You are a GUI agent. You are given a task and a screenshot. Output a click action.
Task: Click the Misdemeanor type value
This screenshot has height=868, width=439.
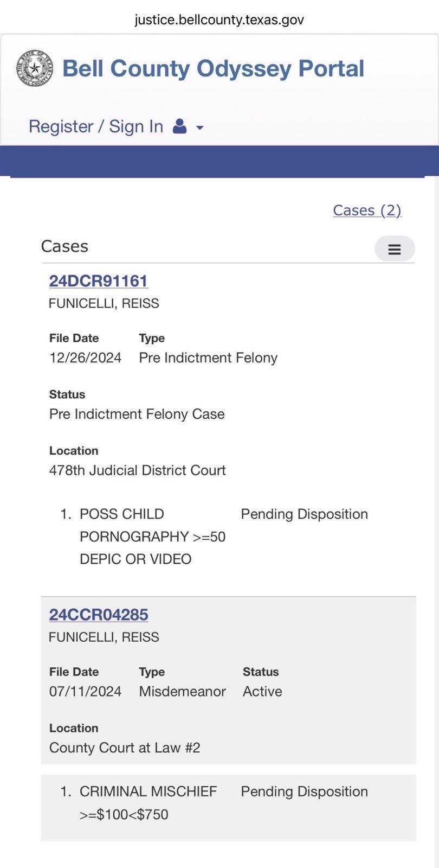pos(183,691)
